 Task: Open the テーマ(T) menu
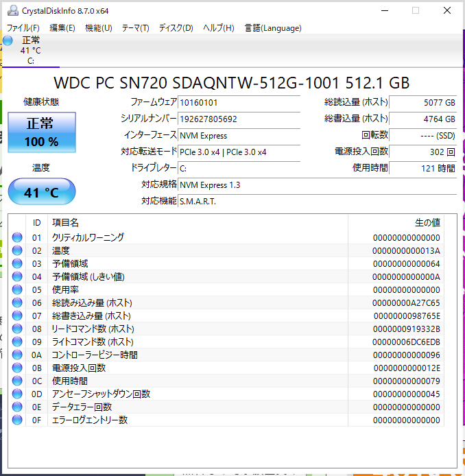[x=135, y=28]
